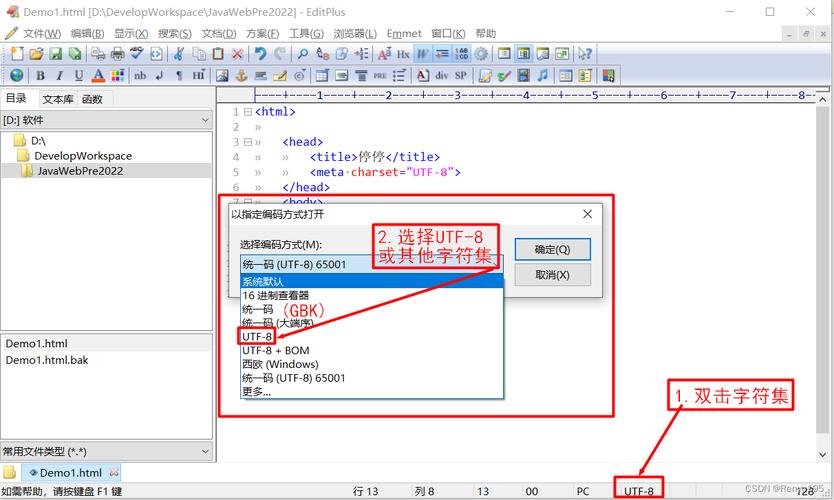Open Find with the magnifier icon
Viewport: 834px width, 500px height.
[x=303, y=53]
